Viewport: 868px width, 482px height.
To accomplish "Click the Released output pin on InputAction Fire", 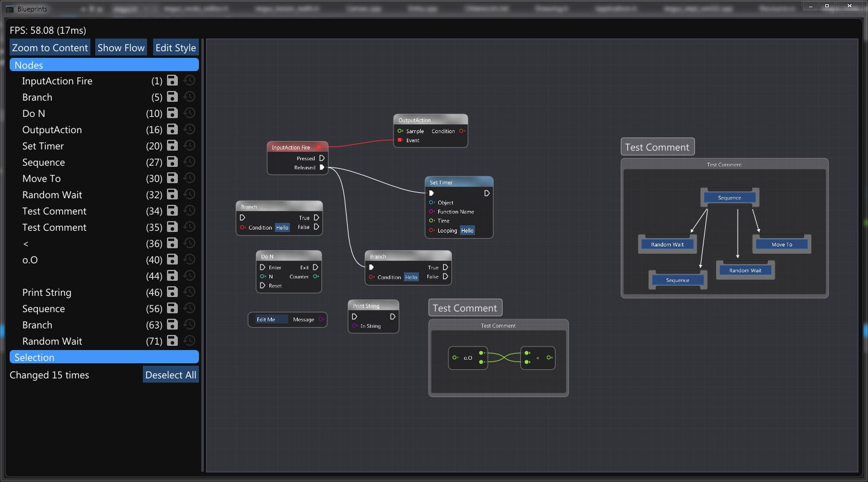I will click(x=322, y=167).
